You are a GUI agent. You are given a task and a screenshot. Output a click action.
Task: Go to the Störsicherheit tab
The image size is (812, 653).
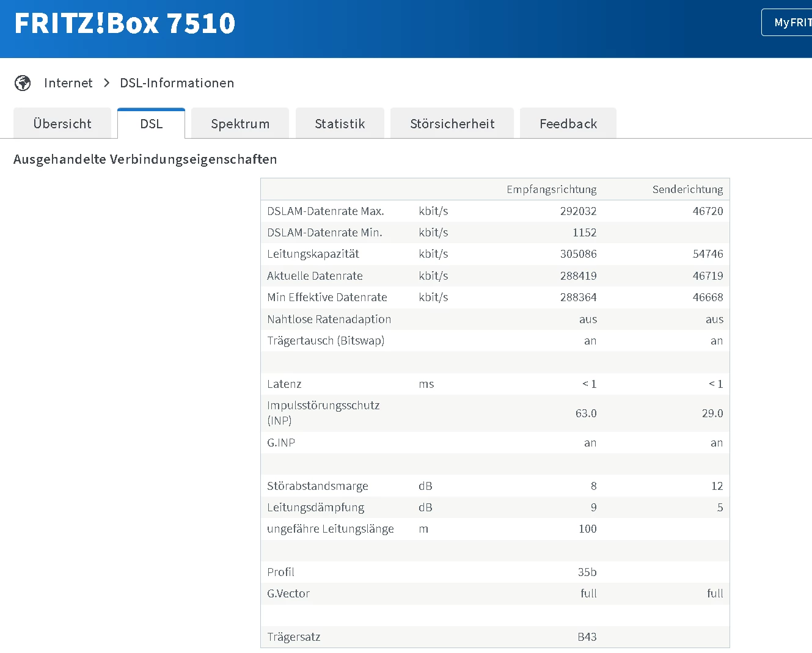(452, 123)
